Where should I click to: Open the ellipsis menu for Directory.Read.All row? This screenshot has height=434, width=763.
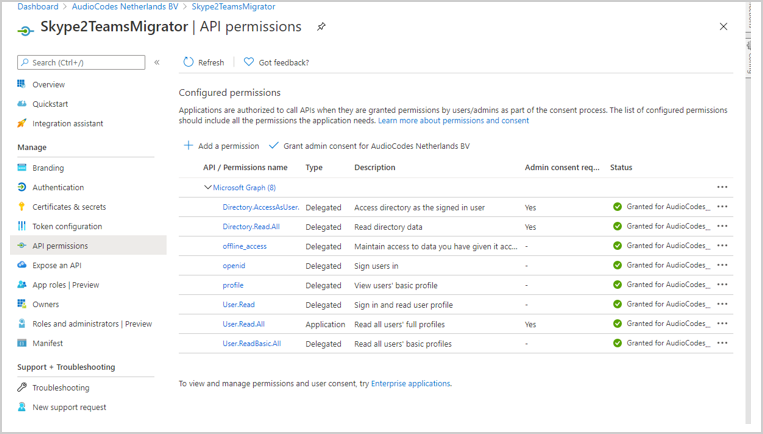point(722,226)
